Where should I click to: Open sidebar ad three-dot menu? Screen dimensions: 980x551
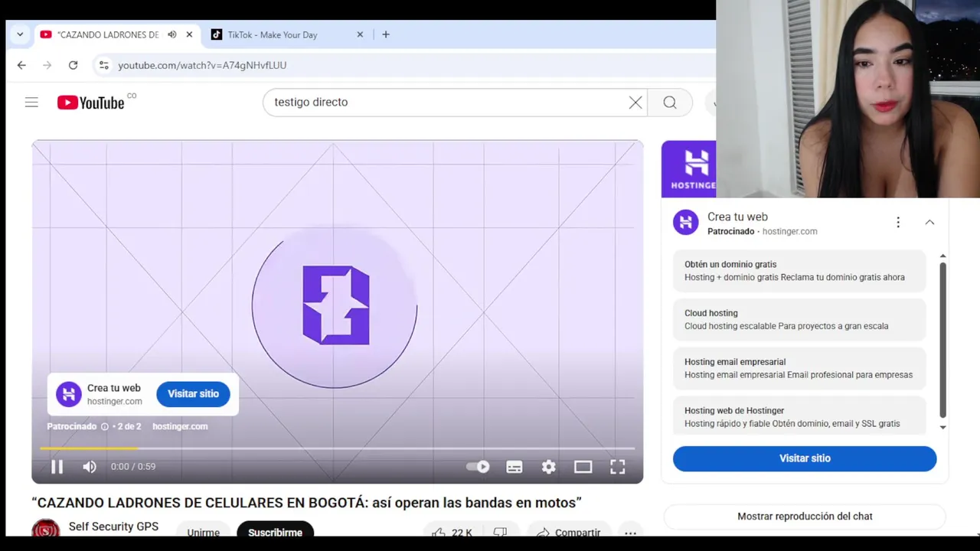[898, 222]
